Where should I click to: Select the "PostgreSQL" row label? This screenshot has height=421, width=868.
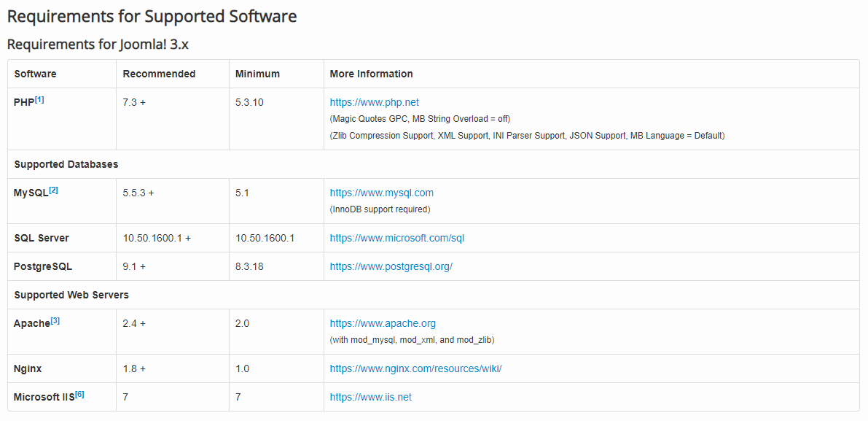43,266
